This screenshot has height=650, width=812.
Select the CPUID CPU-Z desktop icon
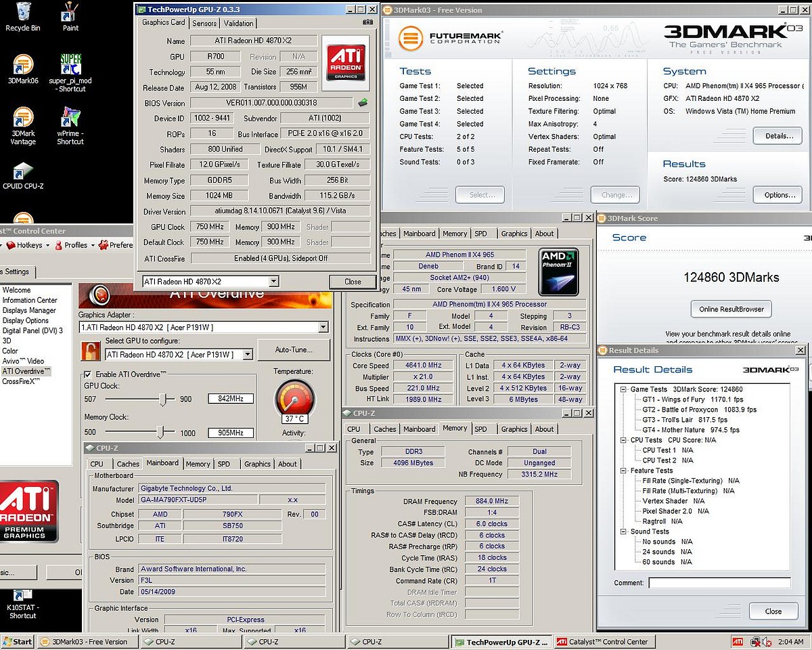coord(23,175)
